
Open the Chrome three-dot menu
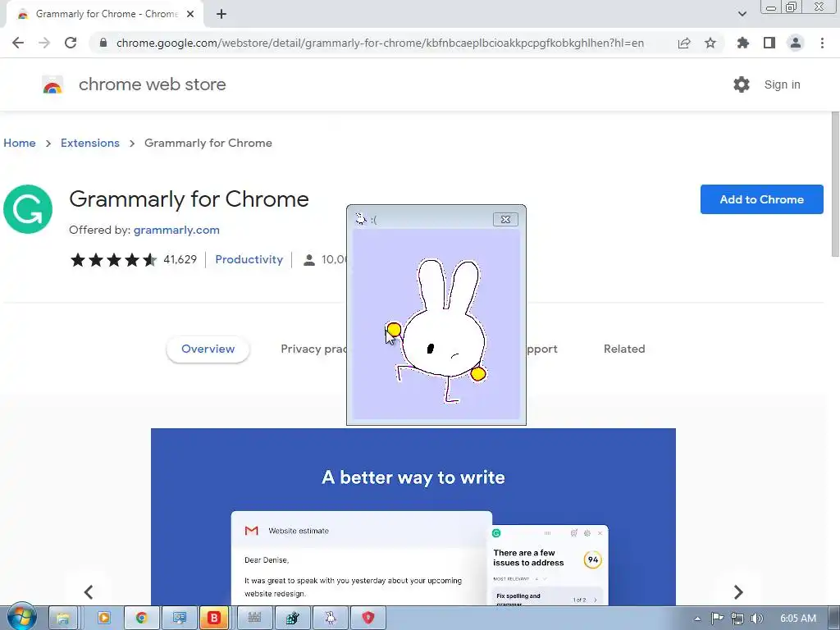pyautogui.click(x=822, y=43)
